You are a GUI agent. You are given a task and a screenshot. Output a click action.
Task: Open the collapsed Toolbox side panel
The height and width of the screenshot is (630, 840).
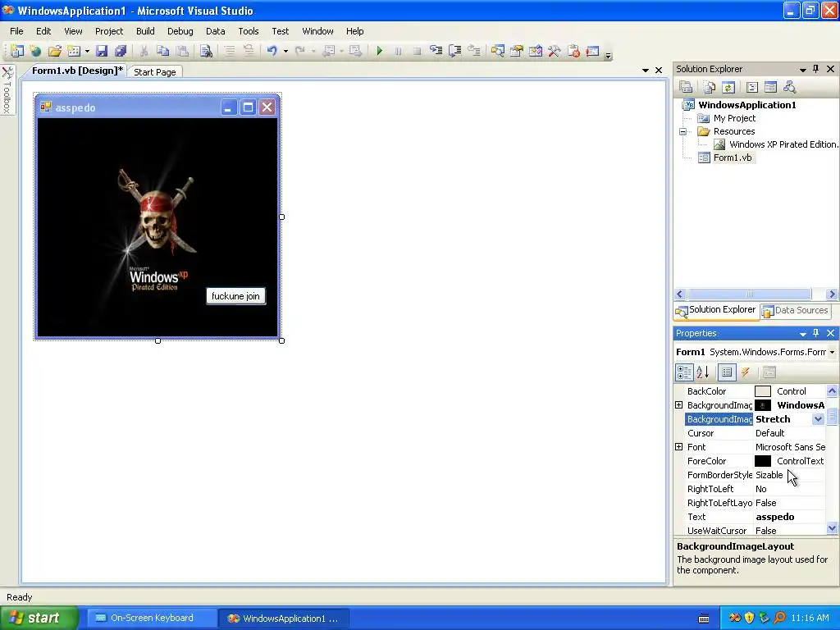[x=7, y=90]
